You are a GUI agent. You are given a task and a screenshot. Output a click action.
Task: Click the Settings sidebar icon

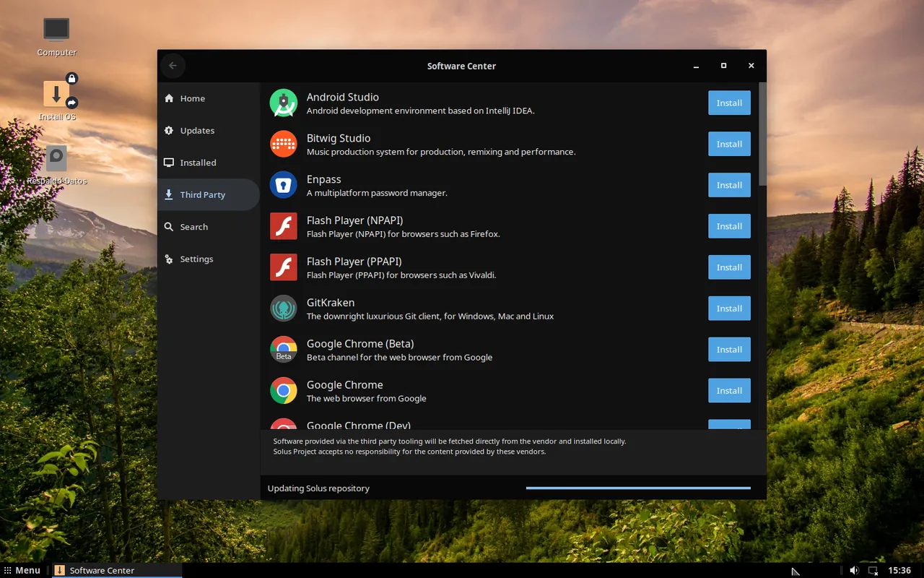(x=169, y=259)
